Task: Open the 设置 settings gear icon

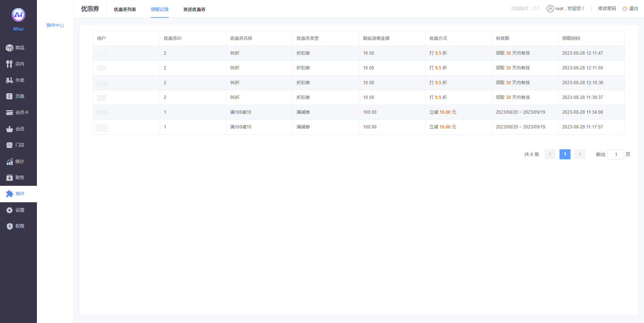Action: click(9, 210)
